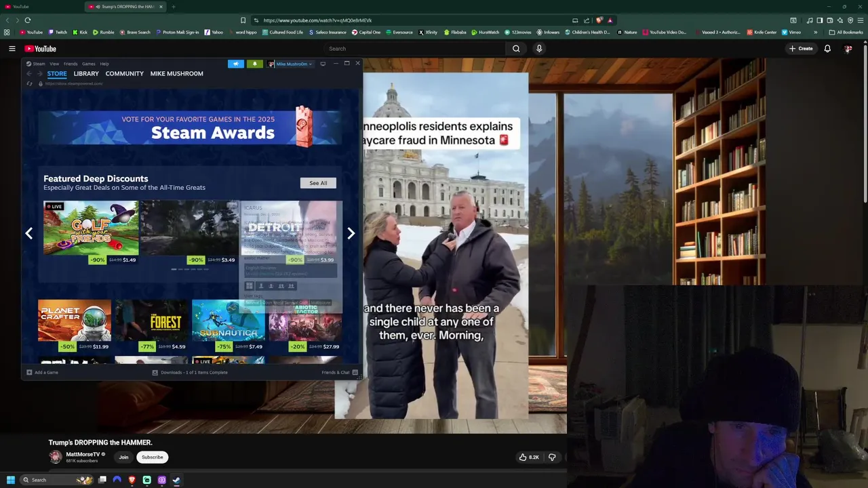Click See All for Featured Deep Discounts
The image size is (868, 488).
[x=318, y=183]
